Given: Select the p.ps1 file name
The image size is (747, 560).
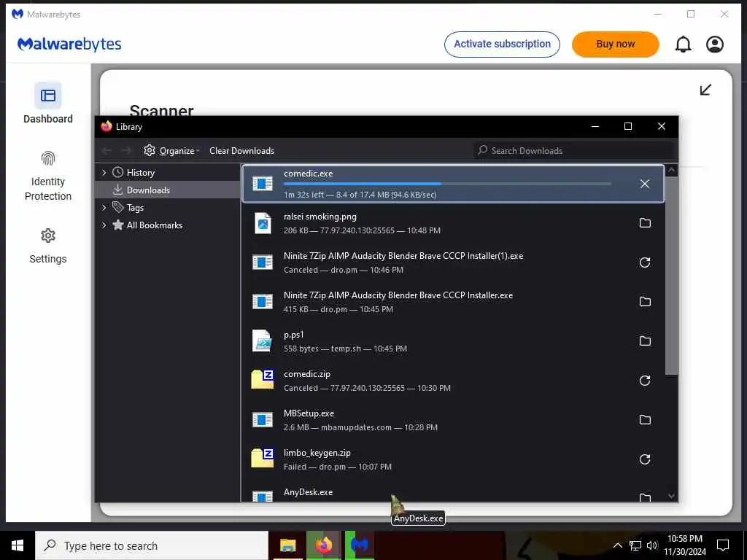Looking at the screenshot, I should (x=293, y=335).
